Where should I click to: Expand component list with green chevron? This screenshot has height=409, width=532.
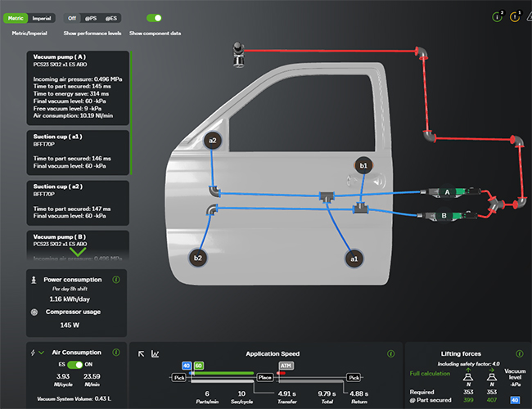click(78, 252)
